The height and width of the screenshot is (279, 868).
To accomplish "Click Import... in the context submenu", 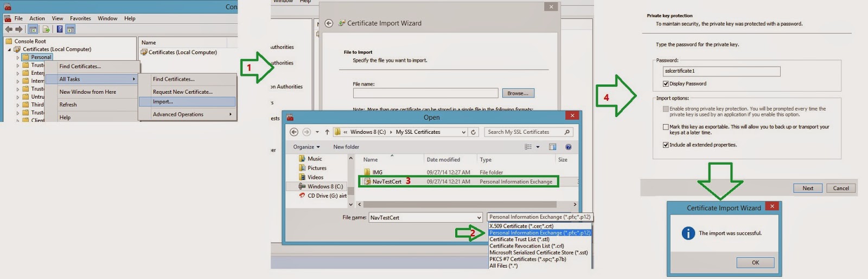I will point(187,102).
